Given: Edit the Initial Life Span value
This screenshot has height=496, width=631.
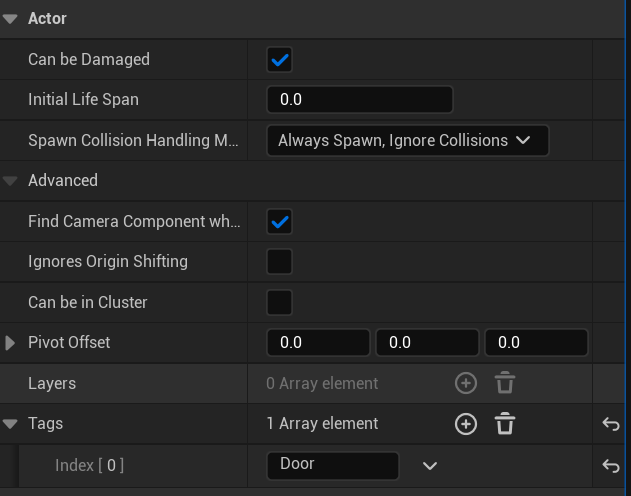Looking at the screenshot, I should pos(360,99).
